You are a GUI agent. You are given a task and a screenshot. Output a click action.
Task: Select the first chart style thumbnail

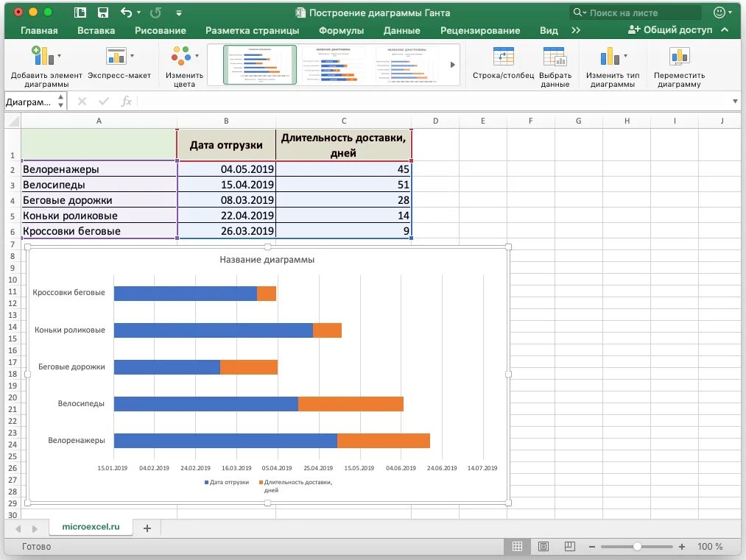coord(260,65)
